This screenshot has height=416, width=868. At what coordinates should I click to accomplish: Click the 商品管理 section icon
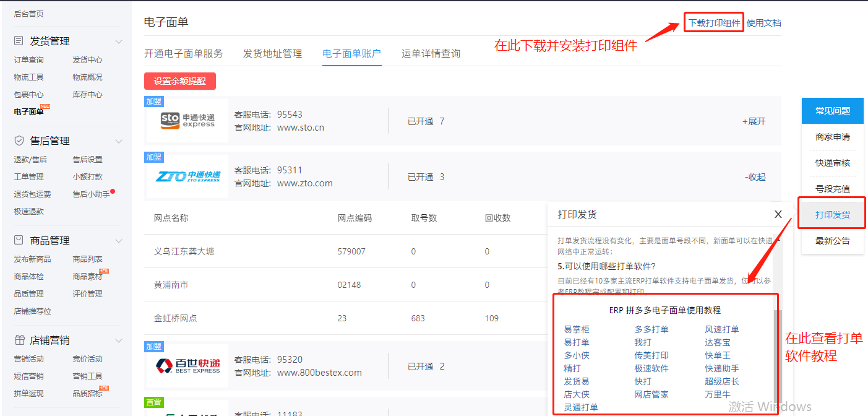click(19, 240)
